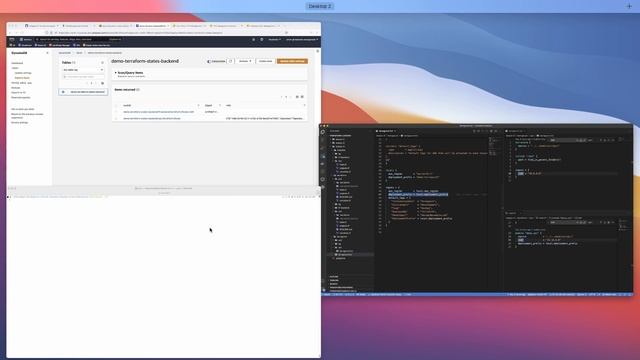Open Tables in the DynamoDB sidebar
The image size is (640, 360).
pyautogui.click(x=15, y=68)
